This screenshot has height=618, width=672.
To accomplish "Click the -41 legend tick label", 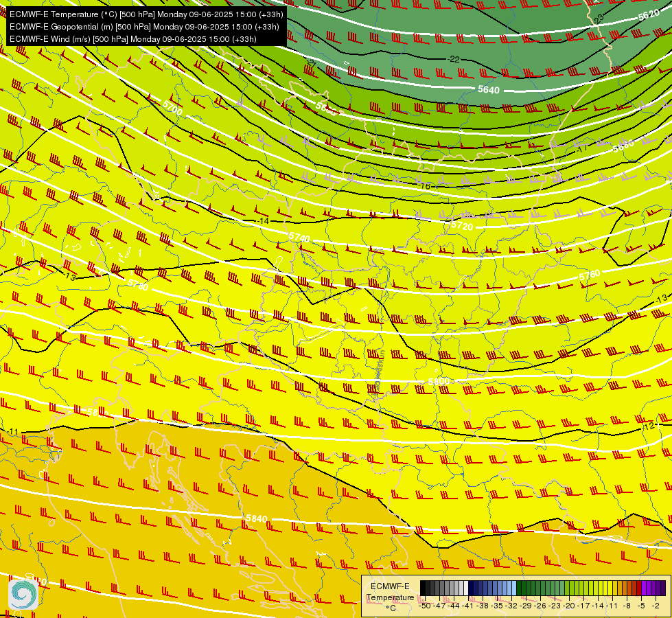I will (467, 606).
